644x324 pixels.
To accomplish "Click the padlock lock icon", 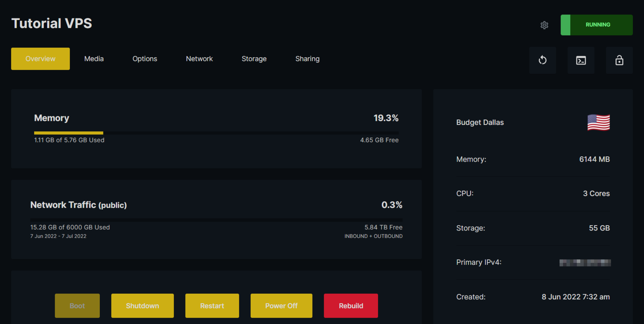I will pos(619,60).
